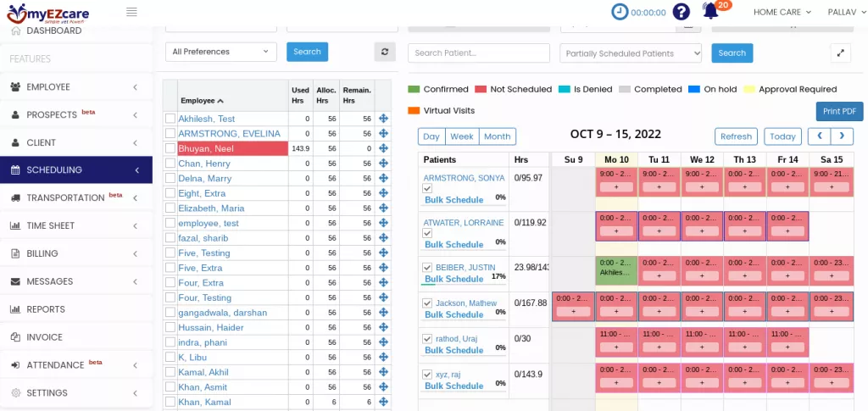Viewport: 868px width, 411px height.
Task: Click the hamburger menu icon
Action: [131, 12]
